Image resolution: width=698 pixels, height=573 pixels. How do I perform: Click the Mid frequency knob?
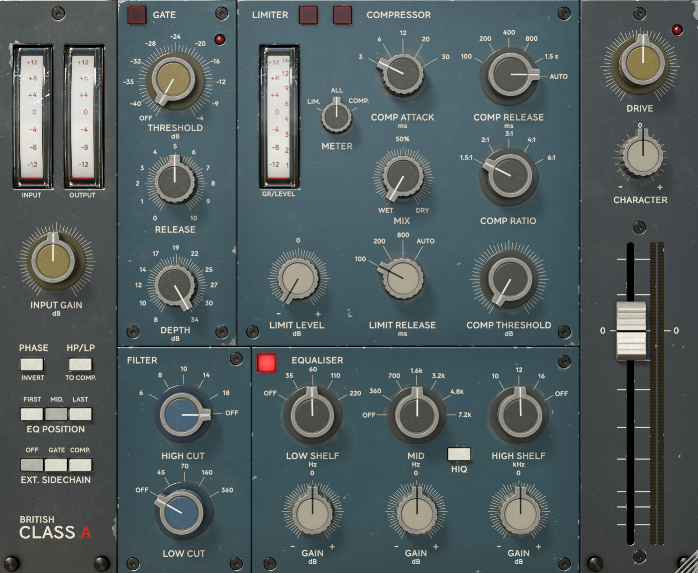coord(417,415)
